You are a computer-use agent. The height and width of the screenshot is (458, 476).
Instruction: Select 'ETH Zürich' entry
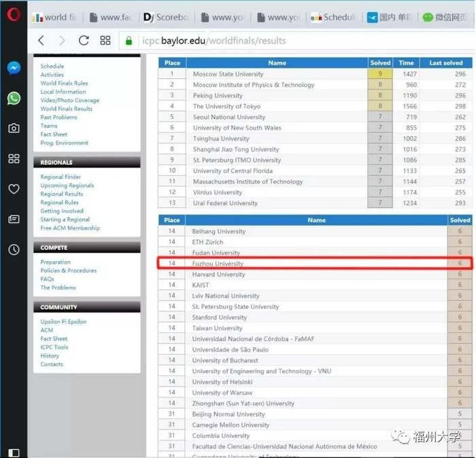coord(207,242)
